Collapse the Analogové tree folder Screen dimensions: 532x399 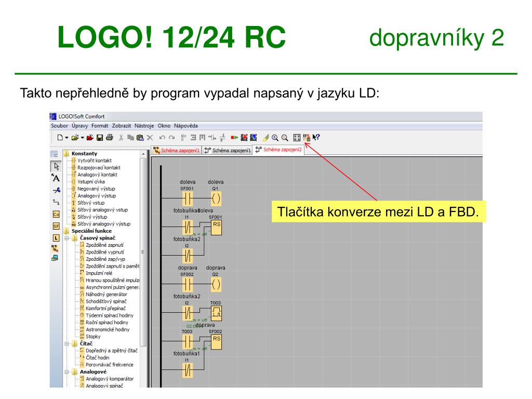[x=67, y=372]
